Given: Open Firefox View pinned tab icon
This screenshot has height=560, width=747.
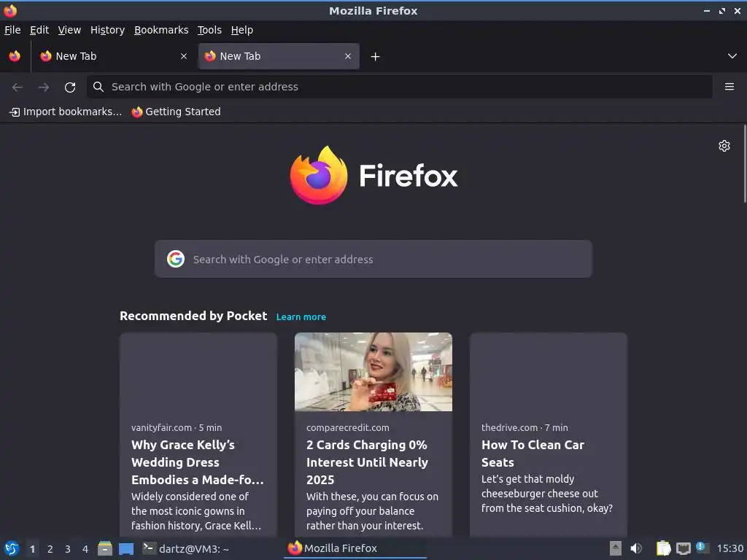Looking at the screenshot, I should click(x=15, y=56).
